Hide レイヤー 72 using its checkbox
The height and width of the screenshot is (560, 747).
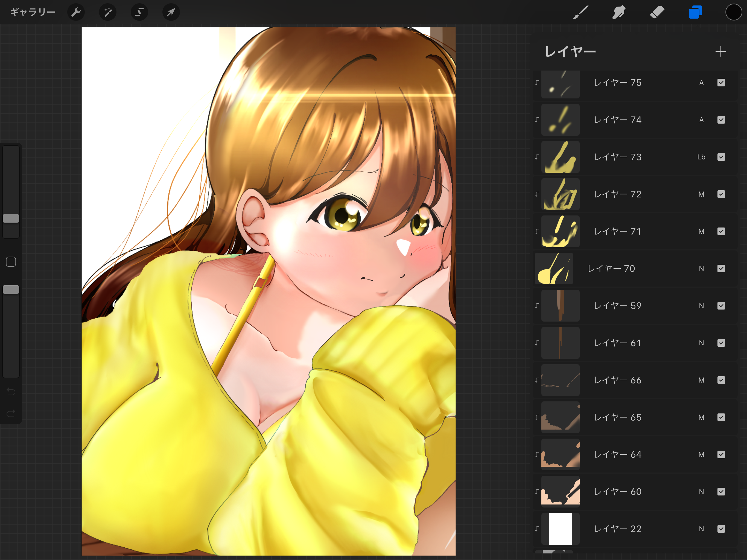pyautogui.click(x=721, y=194)
